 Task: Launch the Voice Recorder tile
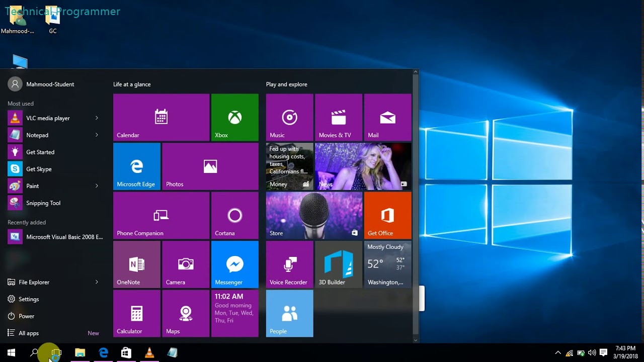tap(290, 264)
